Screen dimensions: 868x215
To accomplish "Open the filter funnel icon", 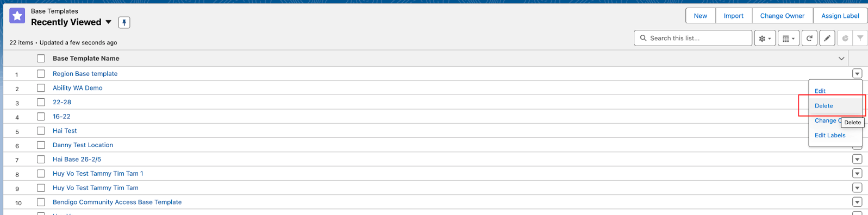I will pos(860,39).
